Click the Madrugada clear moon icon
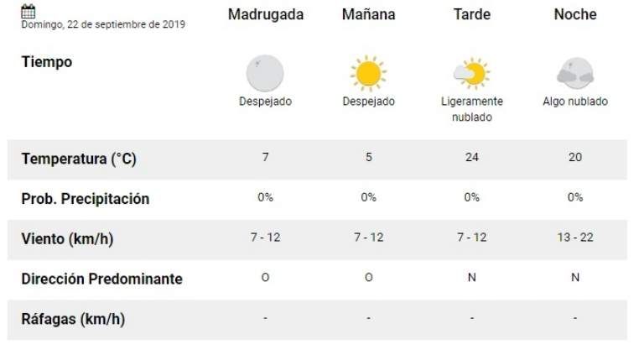Viewport: 644px width, 355px height. click(x=265, y=73)
